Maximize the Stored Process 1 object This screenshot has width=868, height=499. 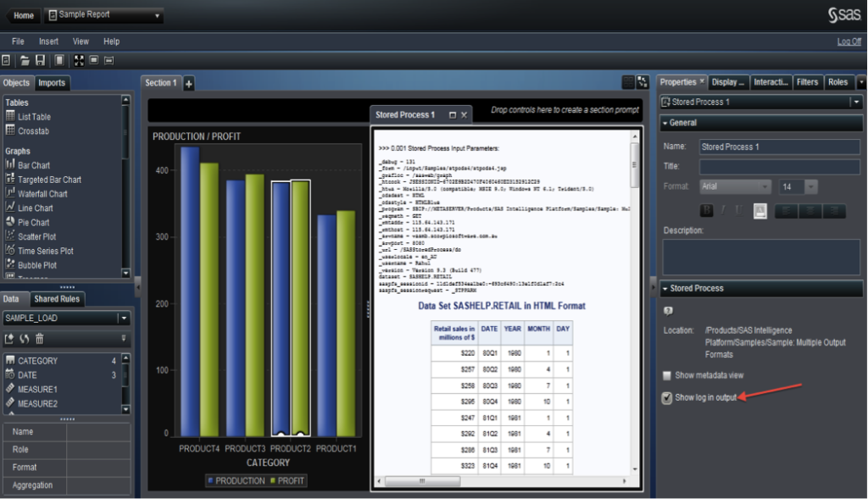(x=453, y=115)
